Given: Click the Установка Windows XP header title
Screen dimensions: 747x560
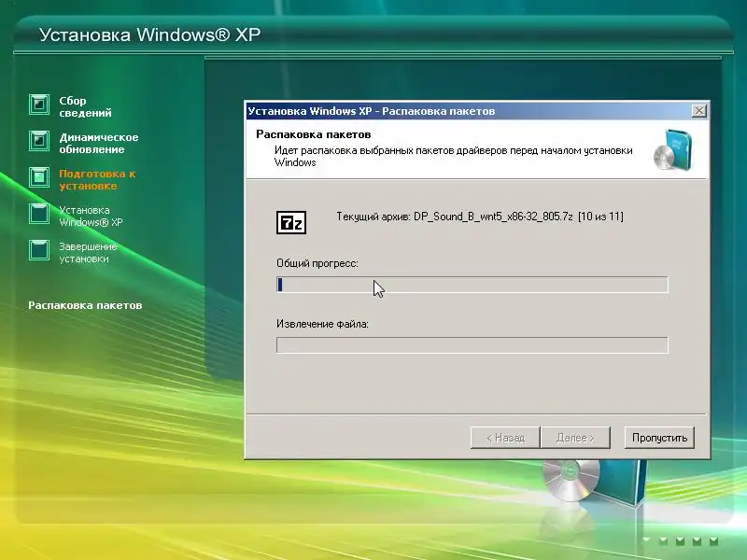Looking at the screenshot, I should [x=149, y=35].
